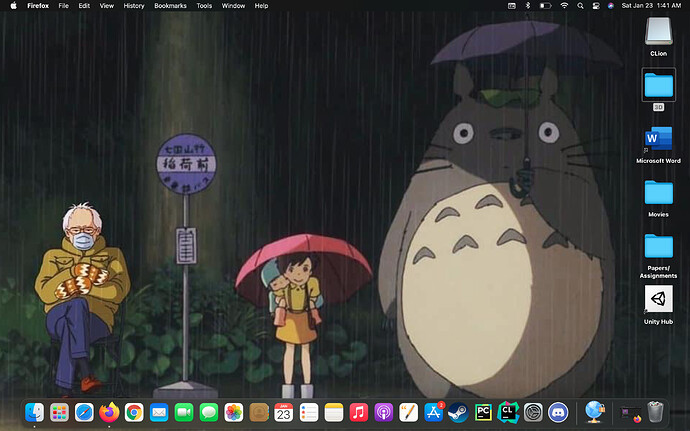Open the File menu

click(64, 6)
